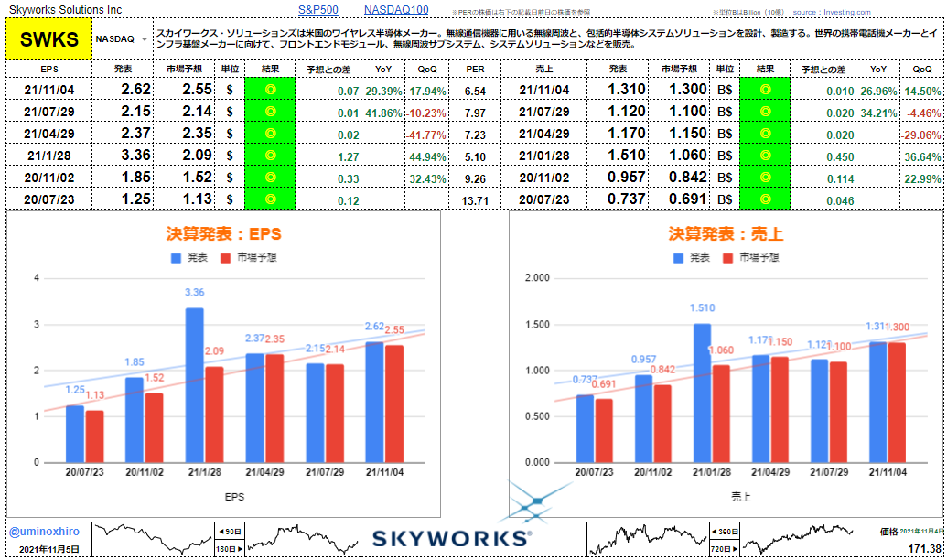Select the PER value 13.71
This screenshot has width=947, height=560.
(475, 200)
